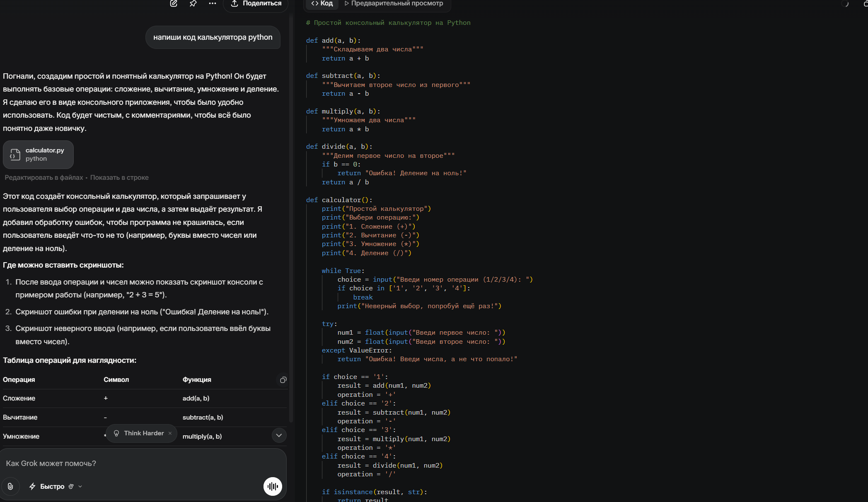The image size is (868, 502).
Task: Open the Быстро model mode dropdown
Action: coord(56,486)
